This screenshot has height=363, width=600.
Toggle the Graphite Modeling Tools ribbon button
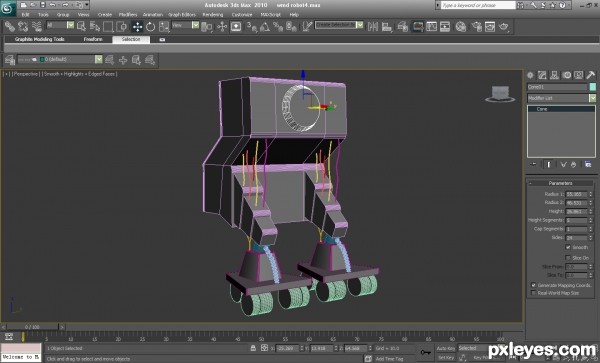(417, 26)
